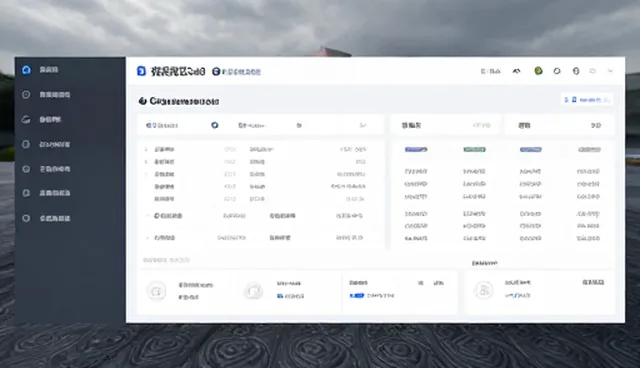Open the circular icon in the first bottom card

tap(156, 291)
